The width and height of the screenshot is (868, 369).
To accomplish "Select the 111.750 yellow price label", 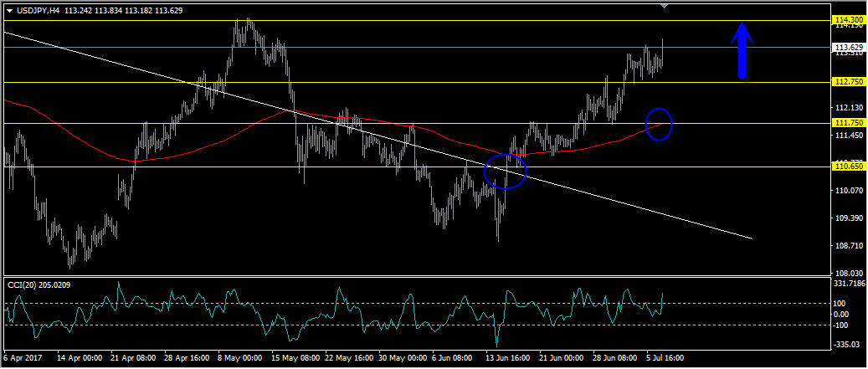I will click(x=848, y=123).
